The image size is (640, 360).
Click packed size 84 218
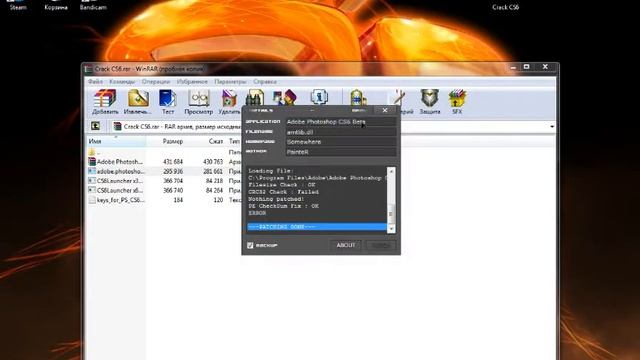(214, 181)
